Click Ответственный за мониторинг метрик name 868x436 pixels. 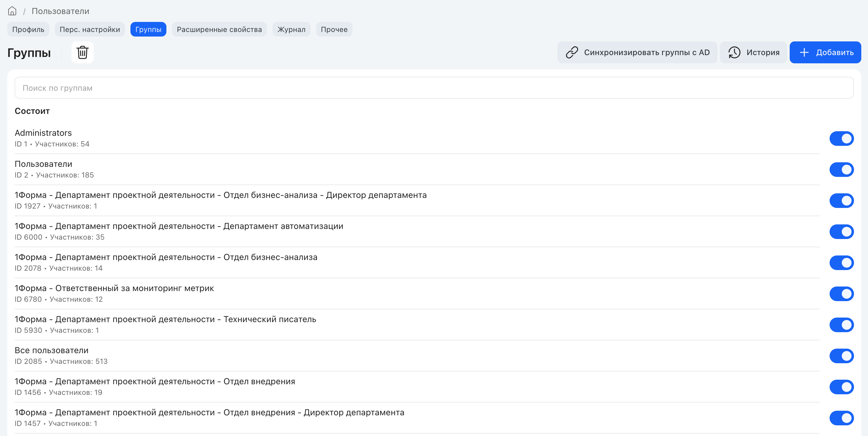[114, 288]
